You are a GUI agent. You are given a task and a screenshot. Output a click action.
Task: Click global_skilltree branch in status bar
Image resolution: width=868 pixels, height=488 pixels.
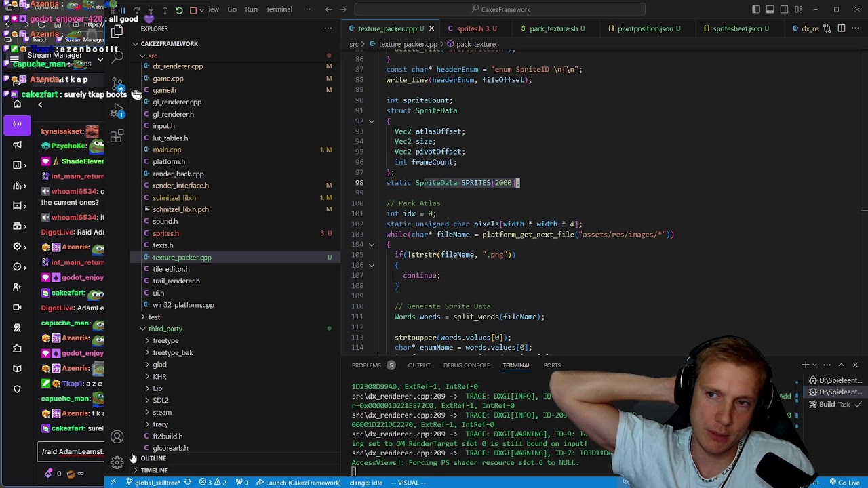(153, 483)
